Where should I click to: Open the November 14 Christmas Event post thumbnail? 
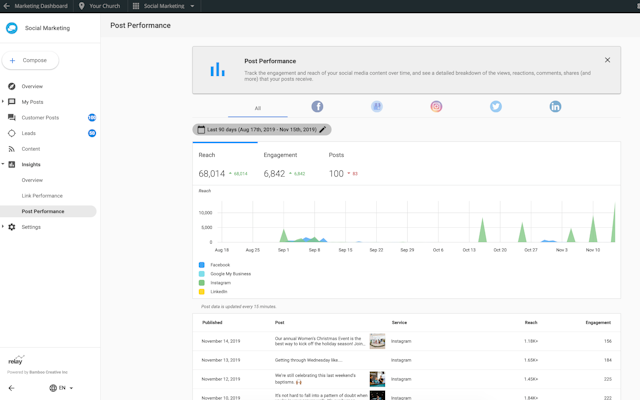pyautogui.click(x=377, y=341)
